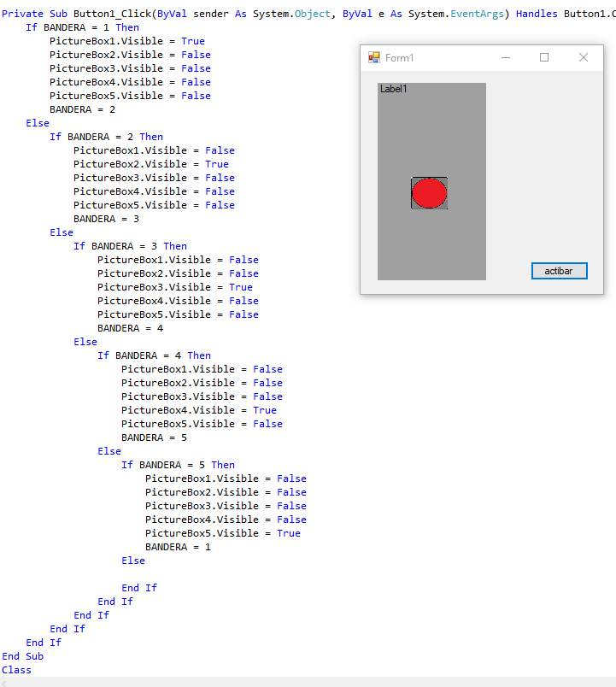Click the 'If BANDERA = 3 Then' line
616x687 pixels.
tap(130, 246)
